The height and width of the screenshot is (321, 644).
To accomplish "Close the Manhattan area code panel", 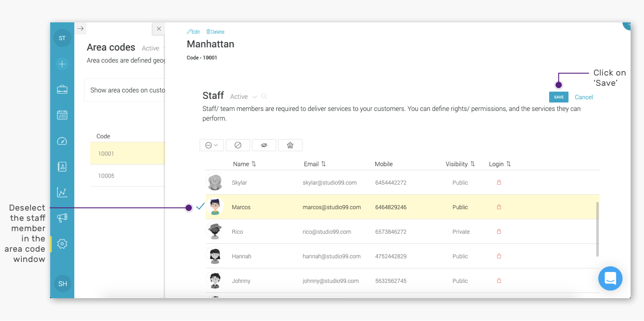I will click(159, 29).
